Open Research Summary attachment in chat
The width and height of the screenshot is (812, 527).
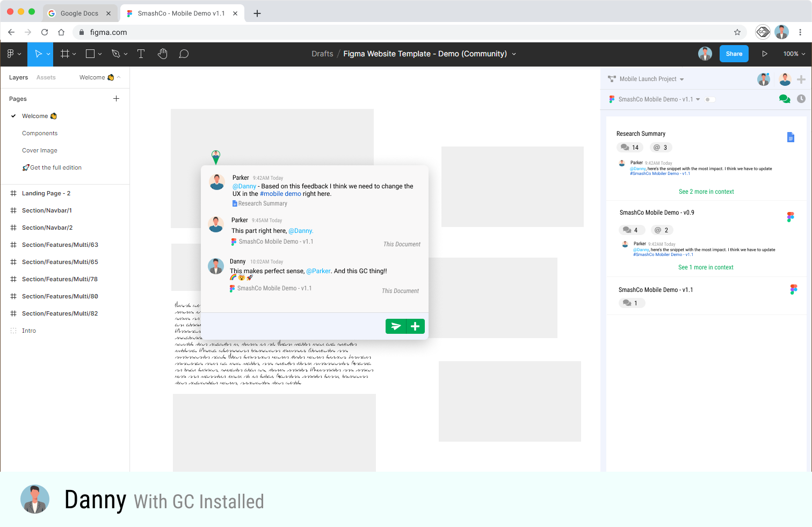(260, 203)
